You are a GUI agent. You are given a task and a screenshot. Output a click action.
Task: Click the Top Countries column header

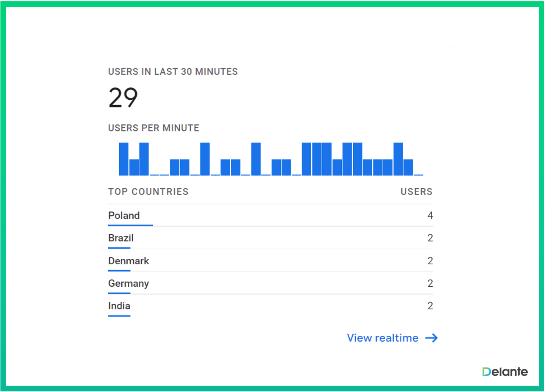(x=148, y=192)
